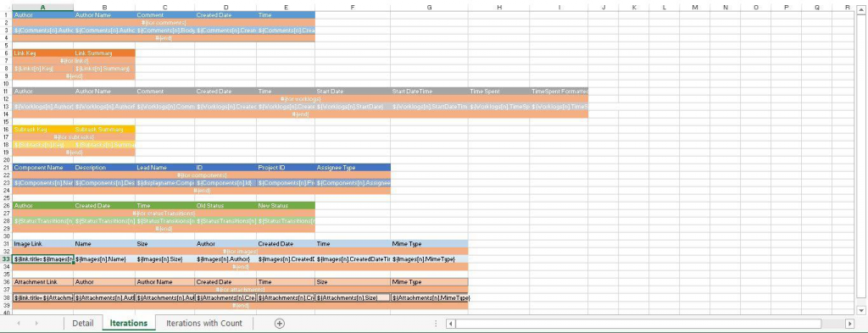Image resolution: width=868 pixels, height=333 pixels.
Task: Select column G header
Action: pyautogui.click(x=429, y=7)
